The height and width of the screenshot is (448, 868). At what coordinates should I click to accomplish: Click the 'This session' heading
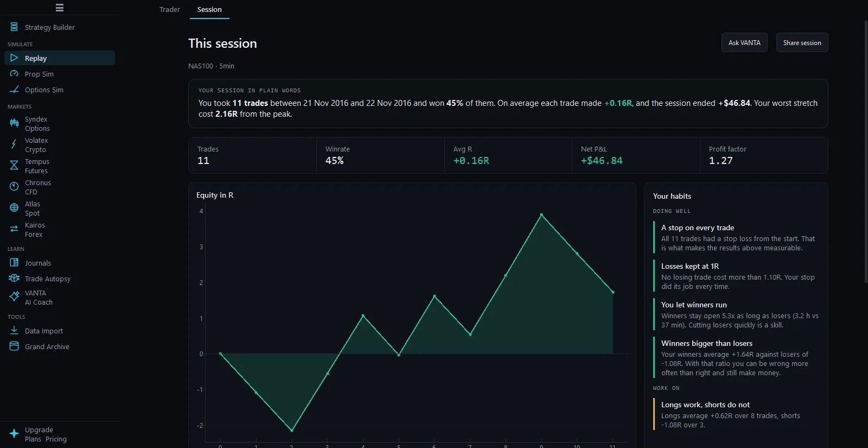[x=222, y=43]
